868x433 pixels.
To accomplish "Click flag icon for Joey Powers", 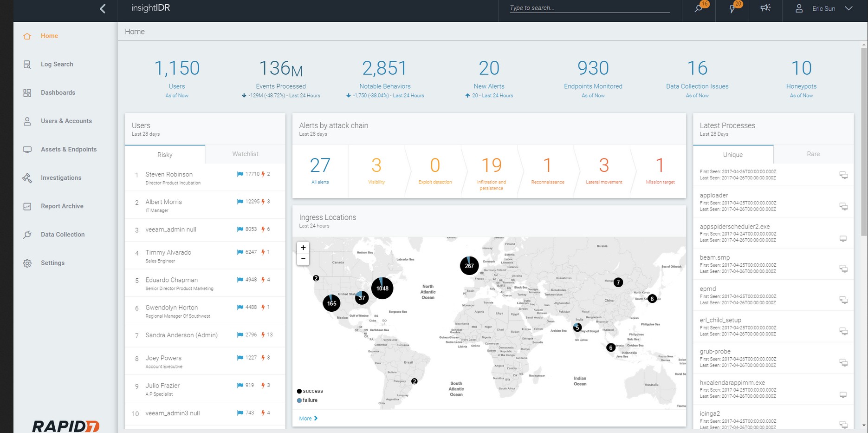I will (x=240, y=358).
